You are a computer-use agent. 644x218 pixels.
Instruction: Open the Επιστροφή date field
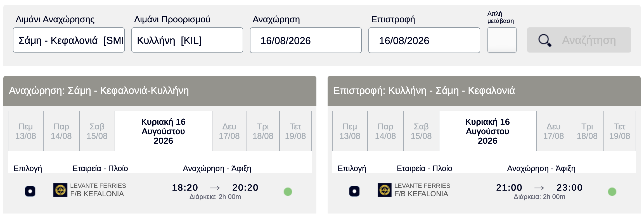click(424, 40)
